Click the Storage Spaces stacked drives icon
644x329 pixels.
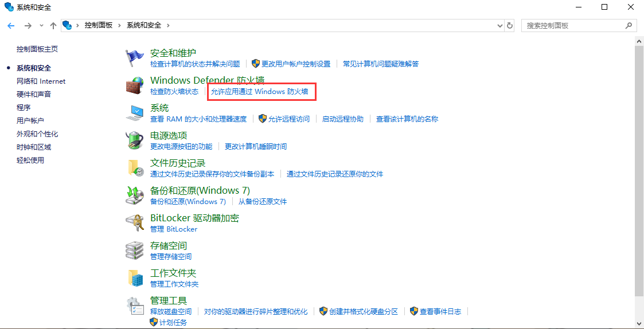point(135,250)
